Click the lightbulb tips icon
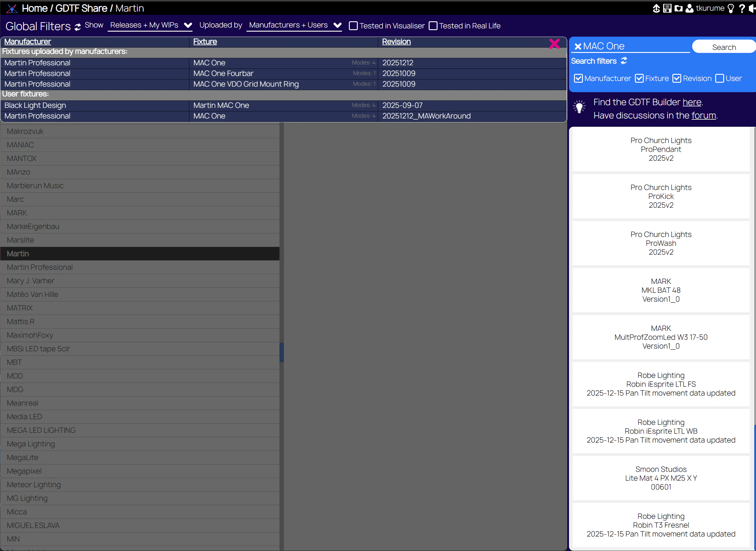This screenshot has height=551, width=756. pos(731,8)
